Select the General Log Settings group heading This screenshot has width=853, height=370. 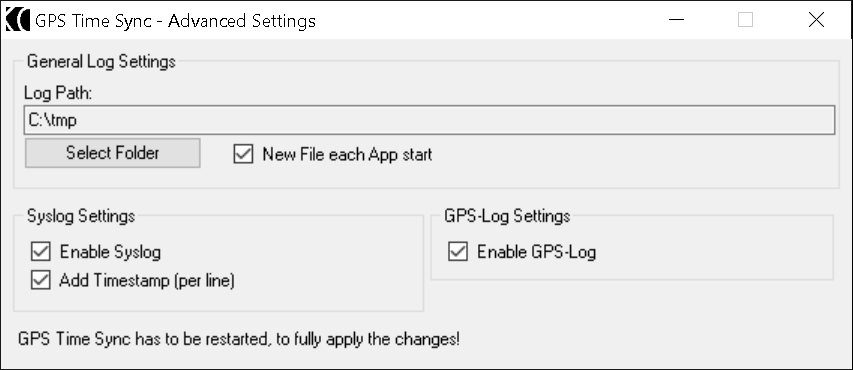101,61
